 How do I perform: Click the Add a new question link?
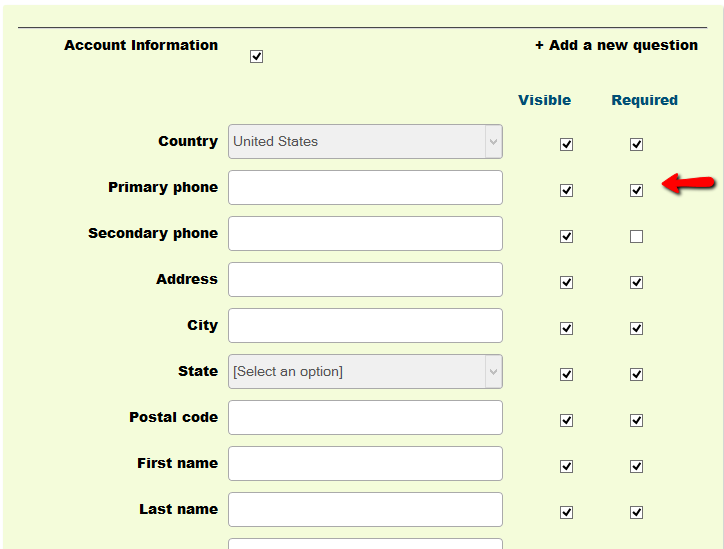[x=616, y=45]
